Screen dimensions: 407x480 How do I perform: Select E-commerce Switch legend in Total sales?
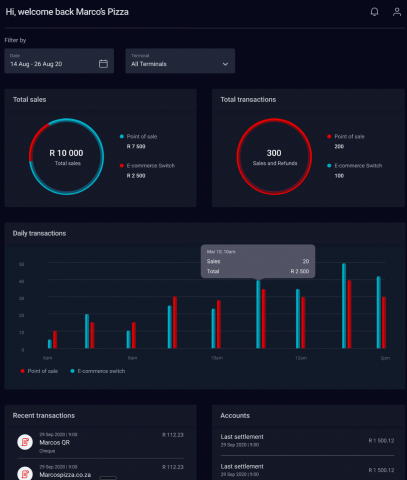(x=147, y=166)
